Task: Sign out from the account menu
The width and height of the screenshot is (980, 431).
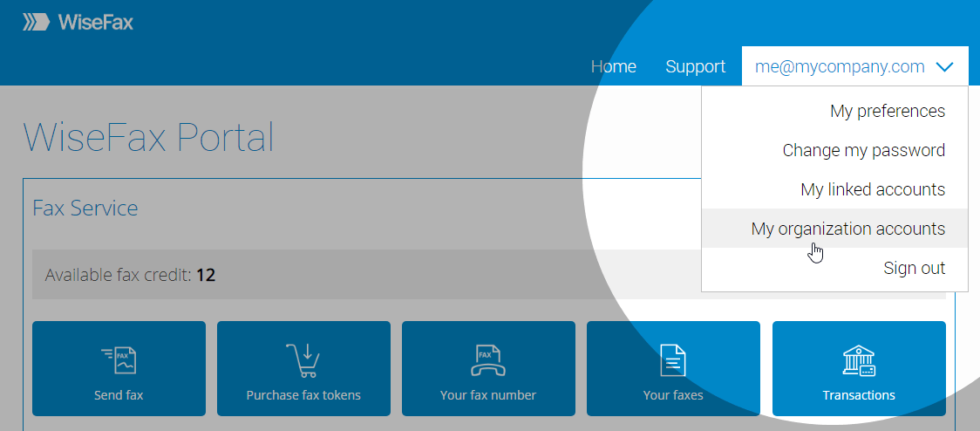Action: [x=834, y=268]
